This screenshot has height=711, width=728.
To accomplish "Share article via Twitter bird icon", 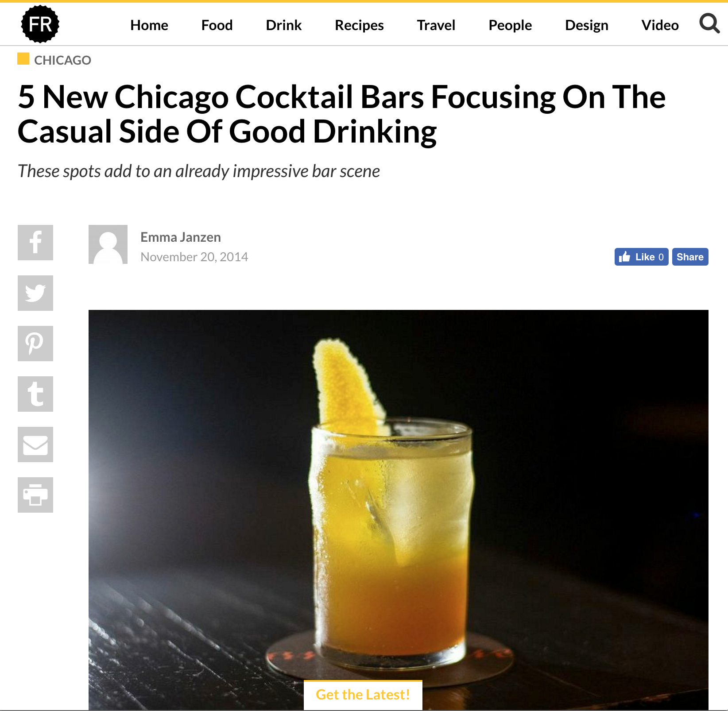I will coord(35,293).
